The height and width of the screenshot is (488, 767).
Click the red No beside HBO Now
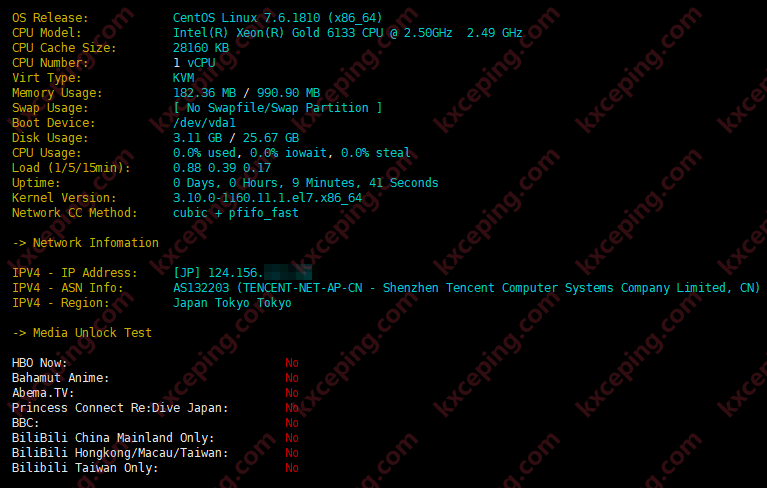pos(292,363)
